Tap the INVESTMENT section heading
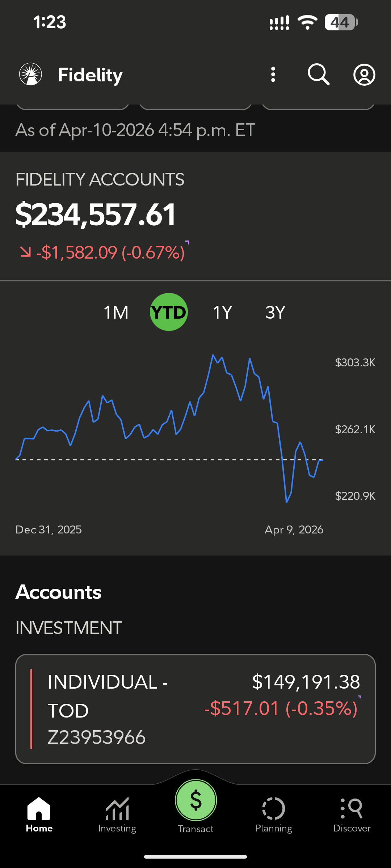The image size is (391, 868). [x=69, y=628]
